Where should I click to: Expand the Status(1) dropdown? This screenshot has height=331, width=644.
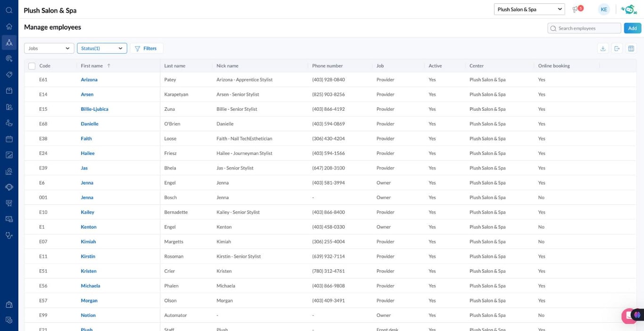click(102, 48)
